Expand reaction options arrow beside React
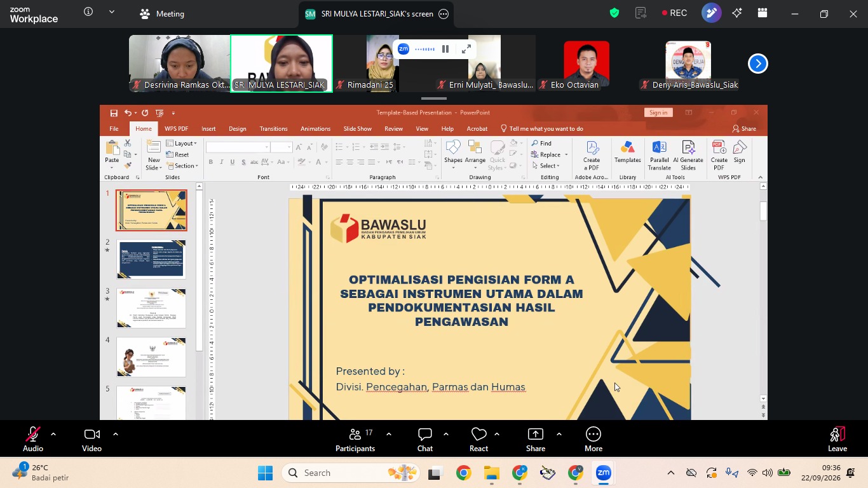 click(x=497, y=434)
